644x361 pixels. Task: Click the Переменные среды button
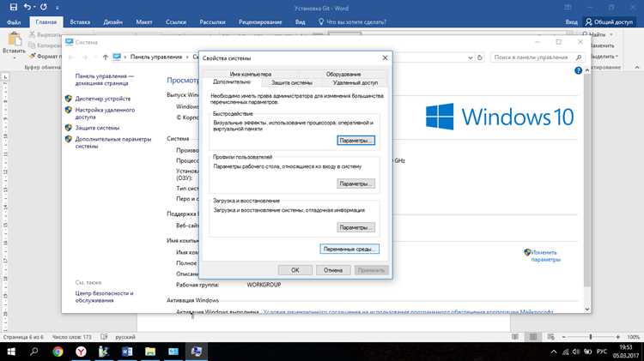pyautogui.click(x=349, y=249)
